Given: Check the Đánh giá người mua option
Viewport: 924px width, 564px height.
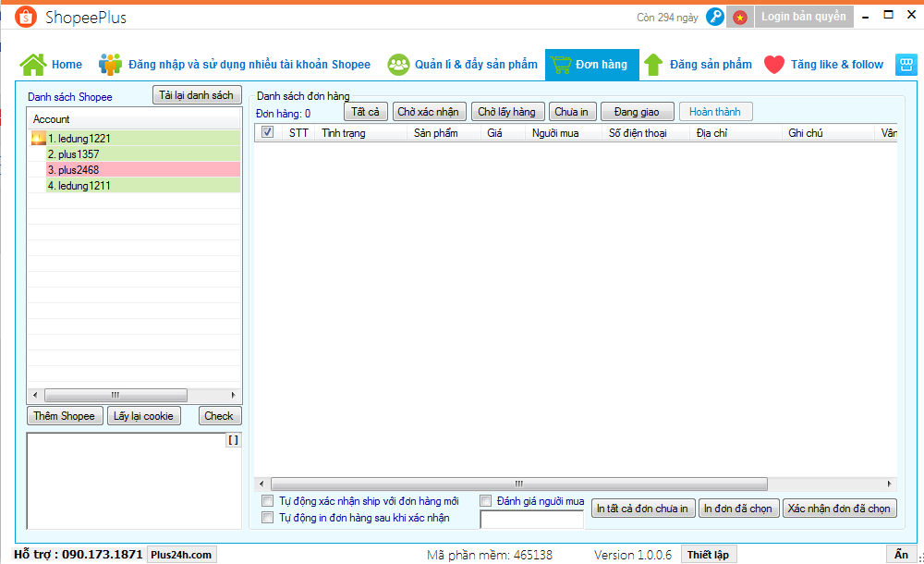Looking at the screenshot, I should (486, 501).
